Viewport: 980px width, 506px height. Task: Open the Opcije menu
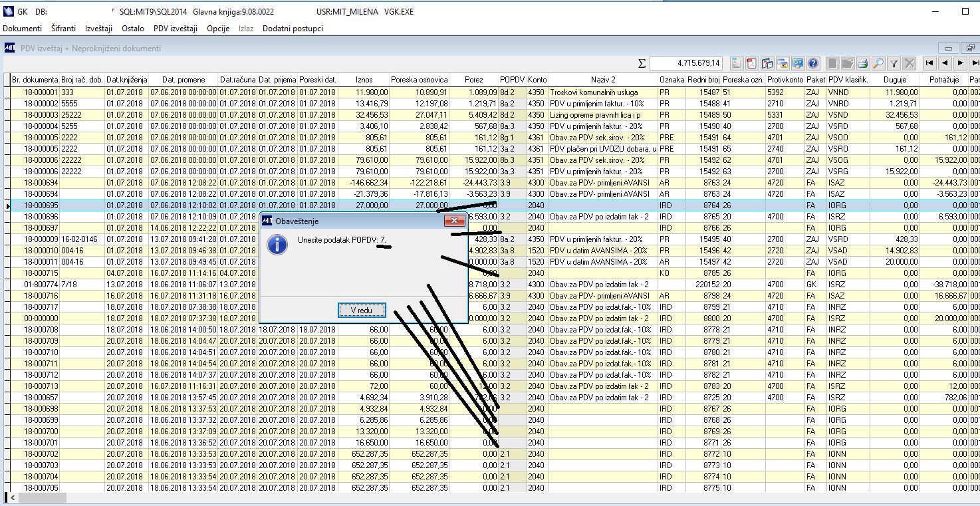[x=218, y=29]
